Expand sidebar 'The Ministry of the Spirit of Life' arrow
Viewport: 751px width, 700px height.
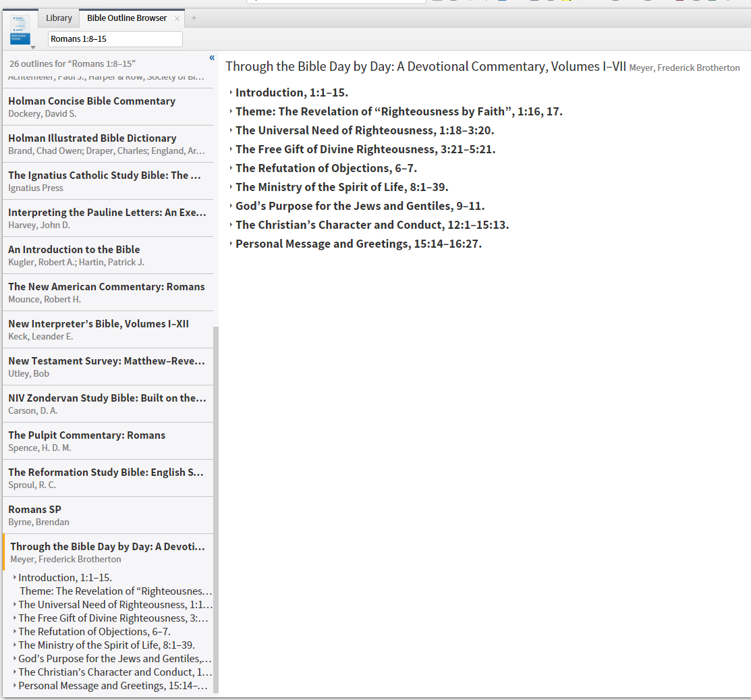[15, 645]
